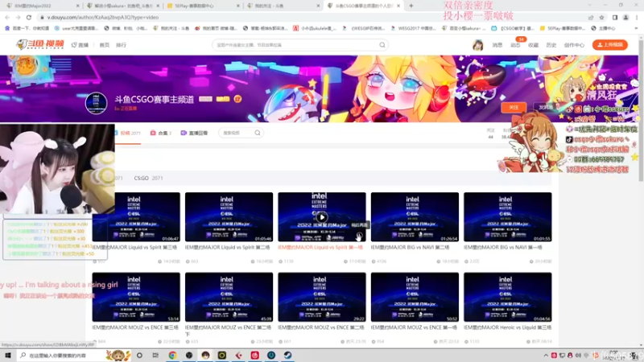Open the 主播中心 bookmark

(x=604, y=28)
